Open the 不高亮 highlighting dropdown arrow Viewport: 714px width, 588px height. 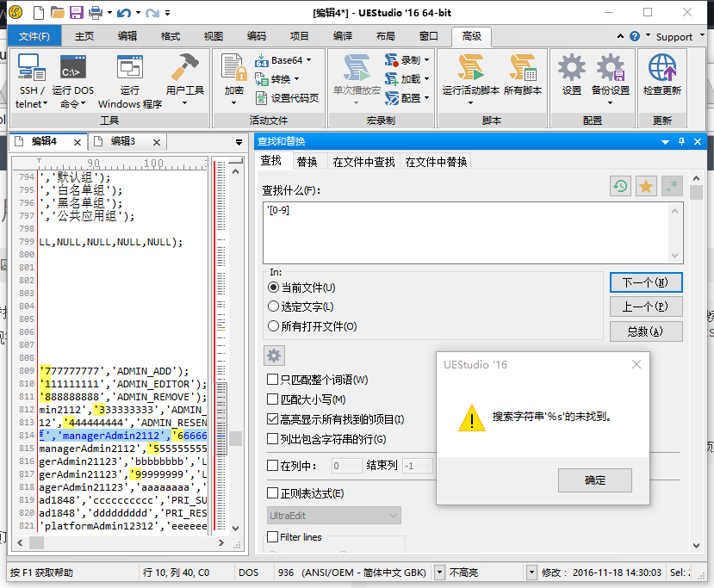pyautogui.click(x=531, y=572)
